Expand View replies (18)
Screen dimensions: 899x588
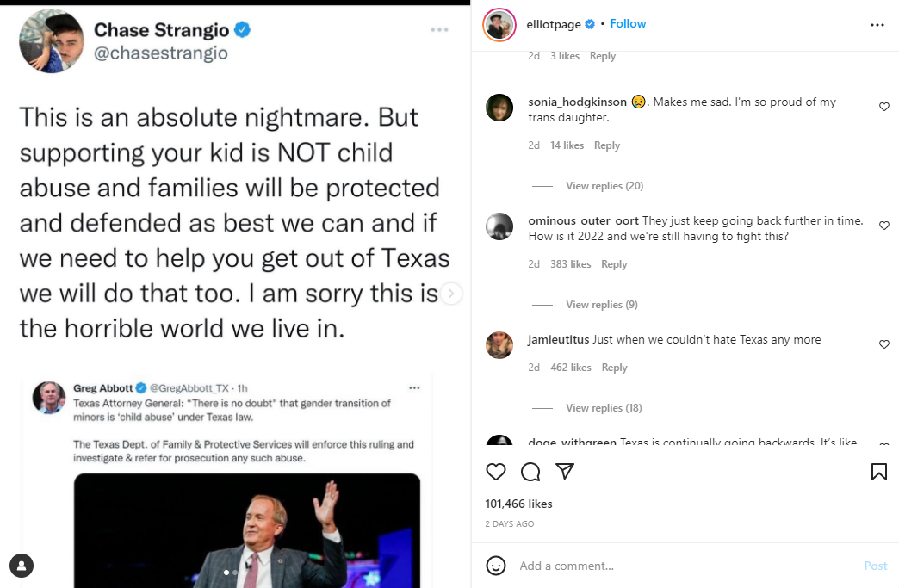pos(604,408)
